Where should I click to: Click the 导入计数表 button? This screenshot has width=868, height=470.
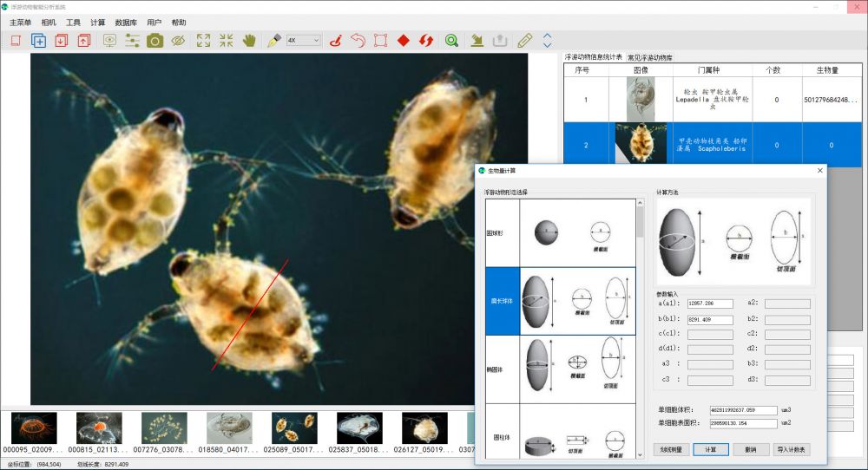791,449
